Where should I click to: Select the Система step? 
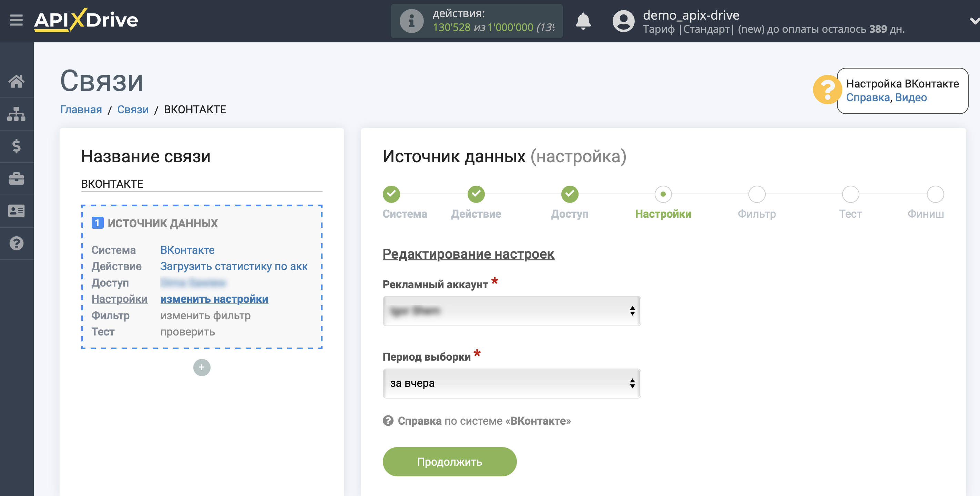405,214
